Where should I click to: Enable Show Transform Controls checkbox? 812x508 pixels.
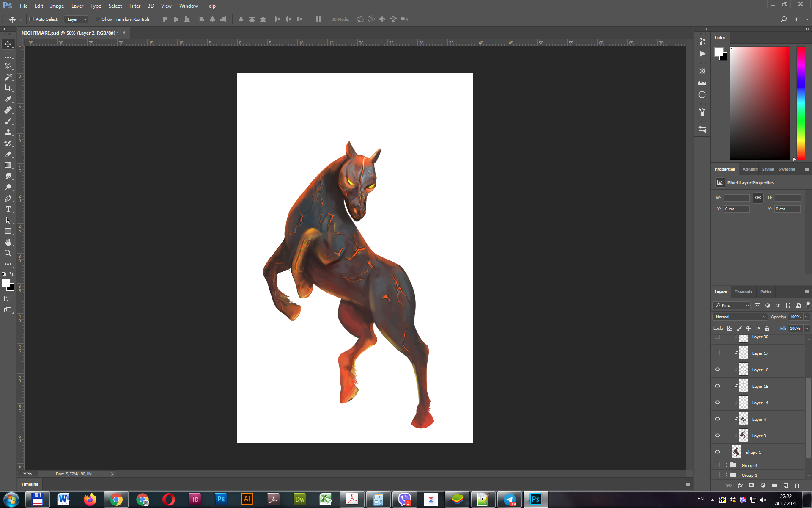98,19
